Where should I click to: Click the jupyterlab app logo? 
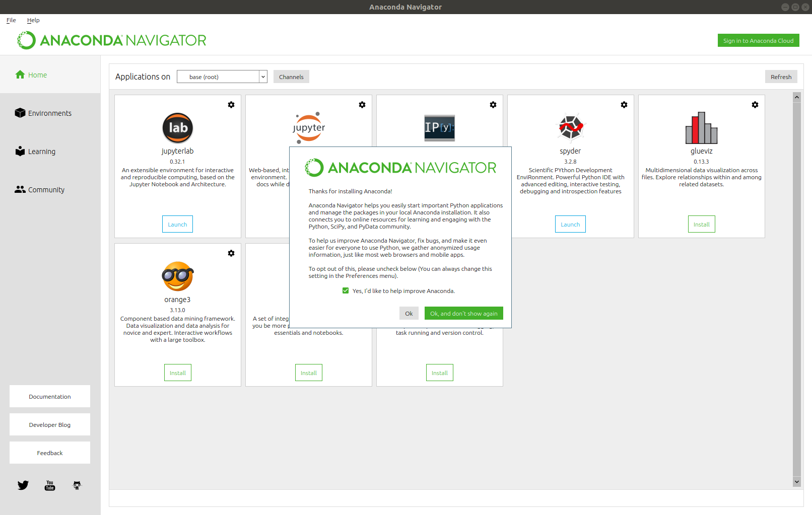(178, 128)
